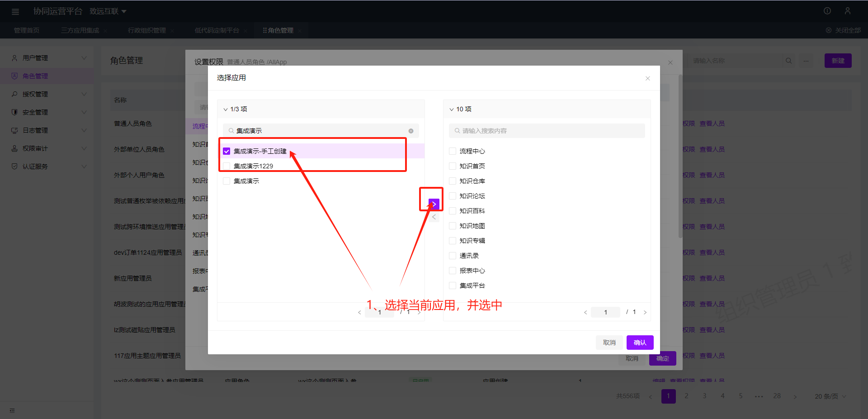868x419 pixels.
Task: Open the more options ellipsis icon
Action: [806, 61]
